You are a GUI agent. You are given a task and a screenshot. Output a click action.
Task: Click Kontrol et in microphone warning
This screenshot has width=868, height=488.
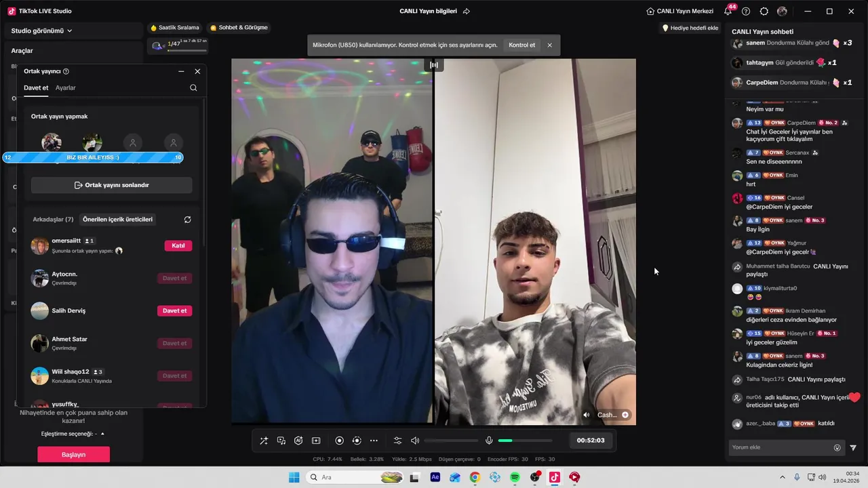(521, 45)
